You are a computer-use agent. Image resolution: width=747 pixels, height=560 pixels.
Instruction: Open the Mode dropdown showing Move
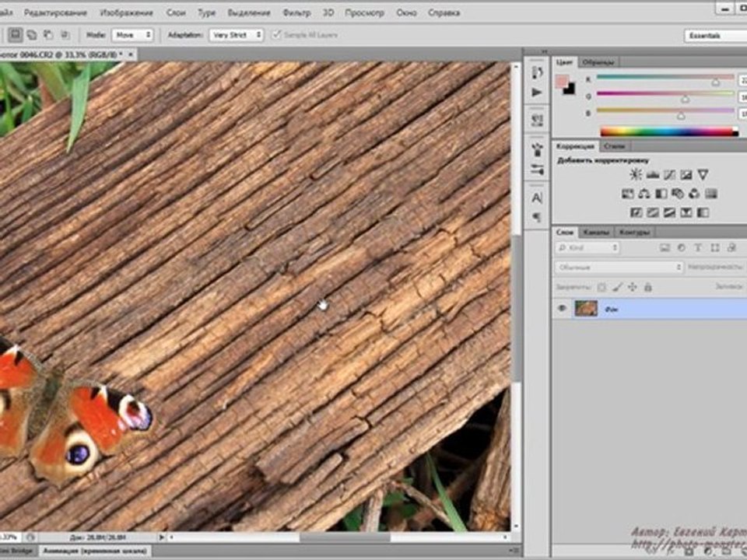(133, 35)
